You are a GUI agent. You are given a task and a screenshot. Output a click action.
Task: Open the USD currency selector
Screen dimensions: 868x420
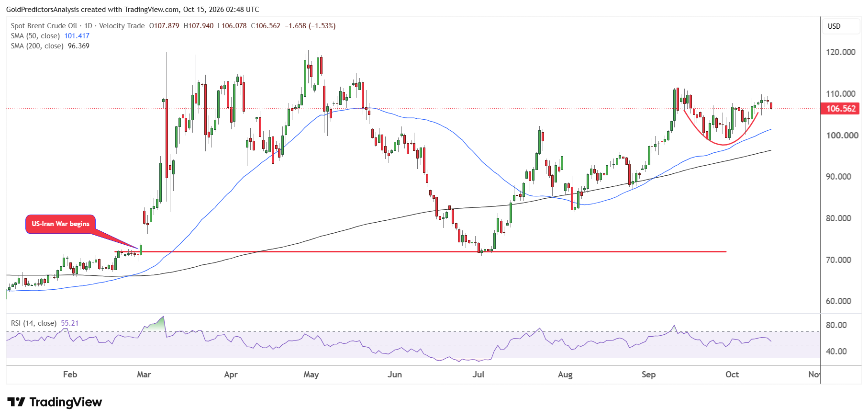(x=841, y=26)
